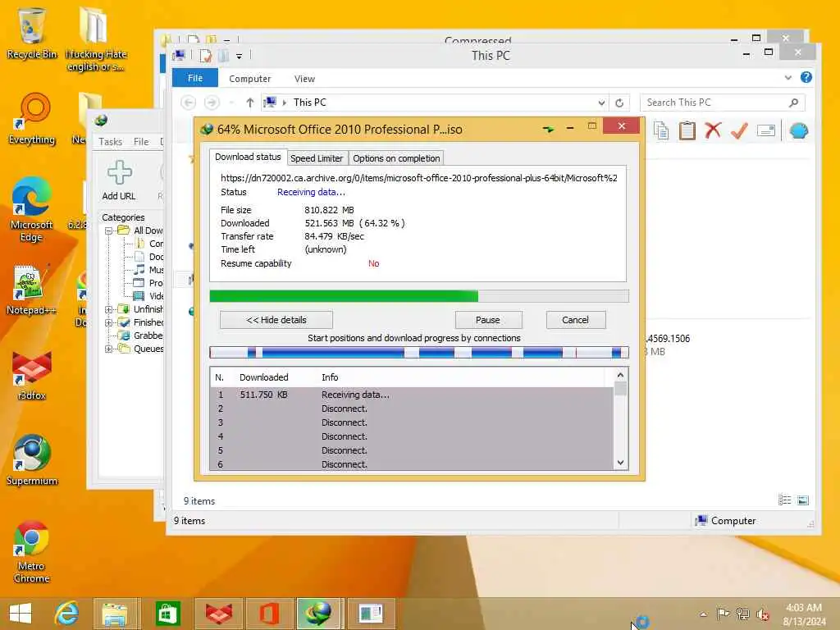Click the Up arrow in This PC navigation

click(249, 103)
